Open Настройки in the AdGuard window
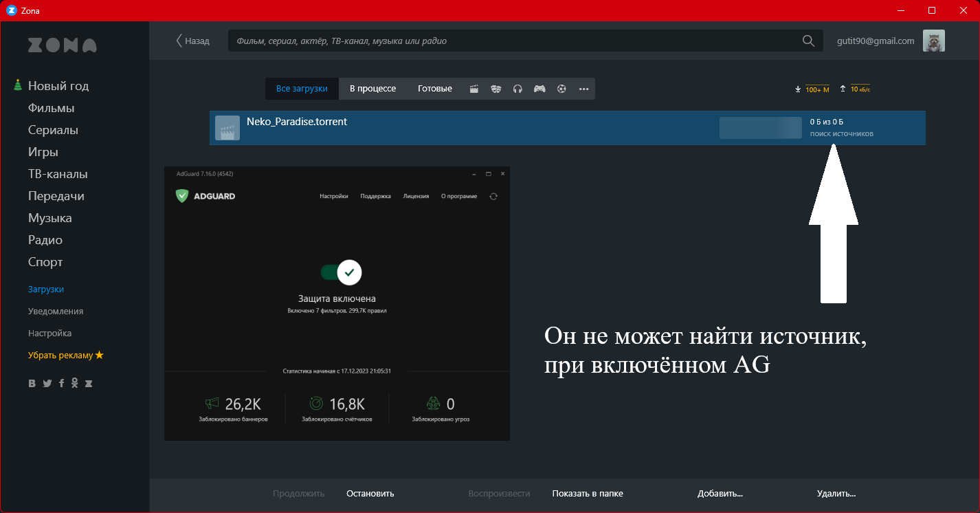This screenshot has height=513, width=980. (x=333, y=196)
